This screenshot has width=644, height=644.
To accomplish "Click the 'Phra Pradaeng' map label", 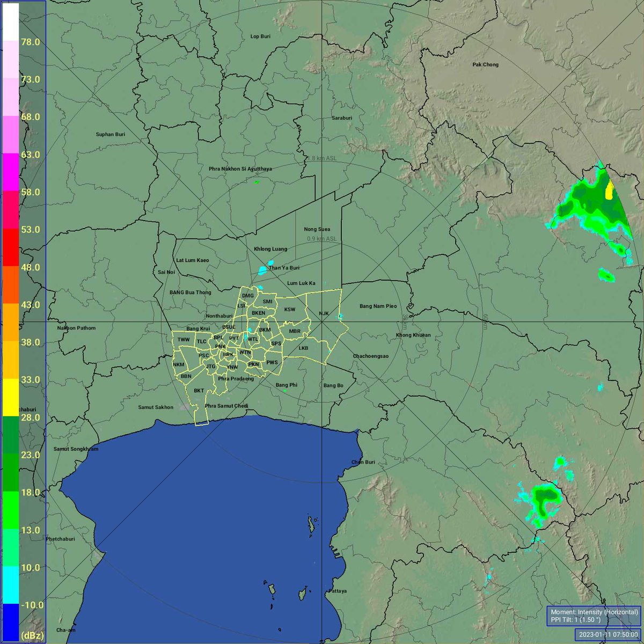I will coord(236,379).
